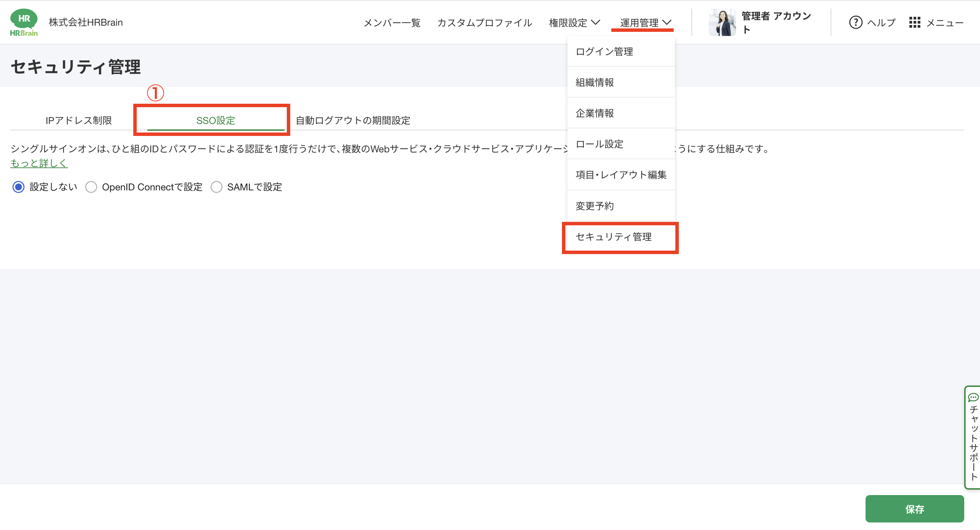980x530 pixels.
Task: Expand the 権限設定 dropdown chevron
Action: tap(596, 23)
